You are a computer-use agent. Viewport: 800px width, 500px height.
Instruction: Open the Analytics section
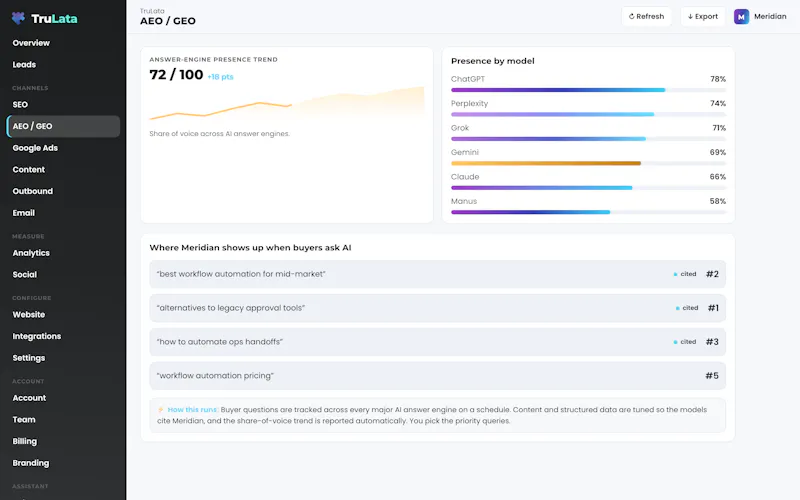(x=31, y=253)
